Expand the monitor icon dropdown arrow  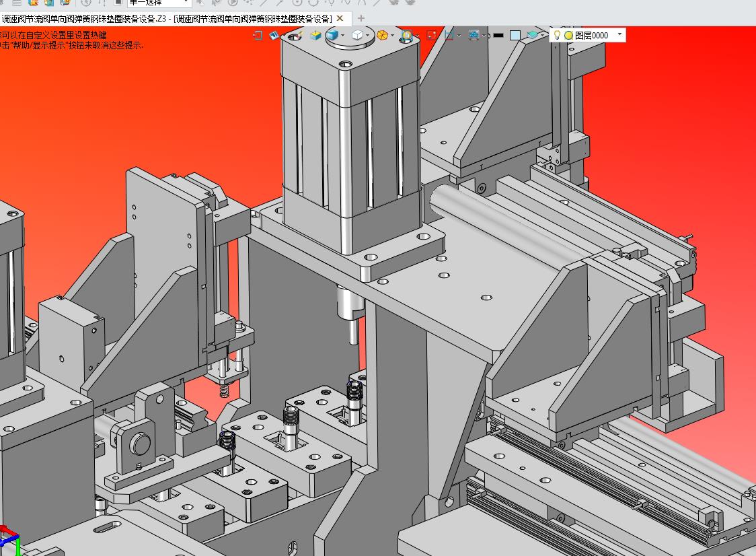pyautogui.click(x=484, y=36)
